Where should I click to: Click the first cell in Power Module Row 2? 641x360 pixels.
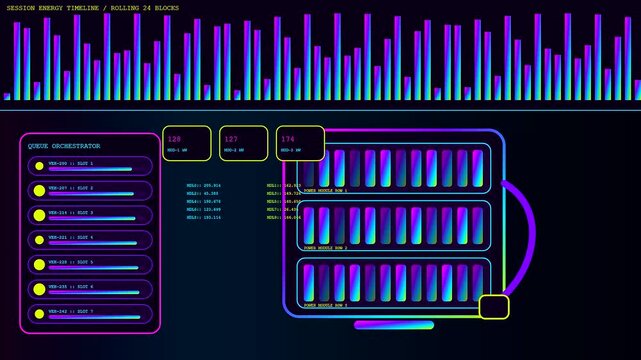[x=309, y=226]
